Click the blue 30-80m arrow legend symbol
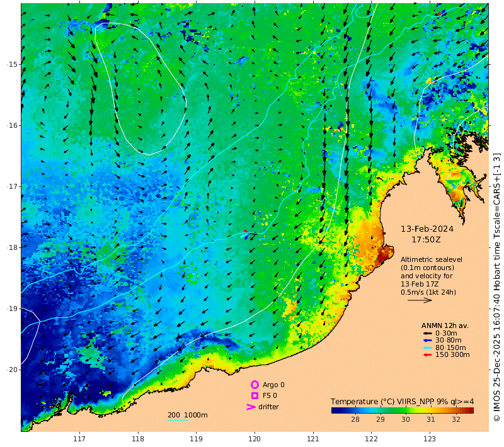The height and width of the screenshot is (447, 504). (427, 341)
